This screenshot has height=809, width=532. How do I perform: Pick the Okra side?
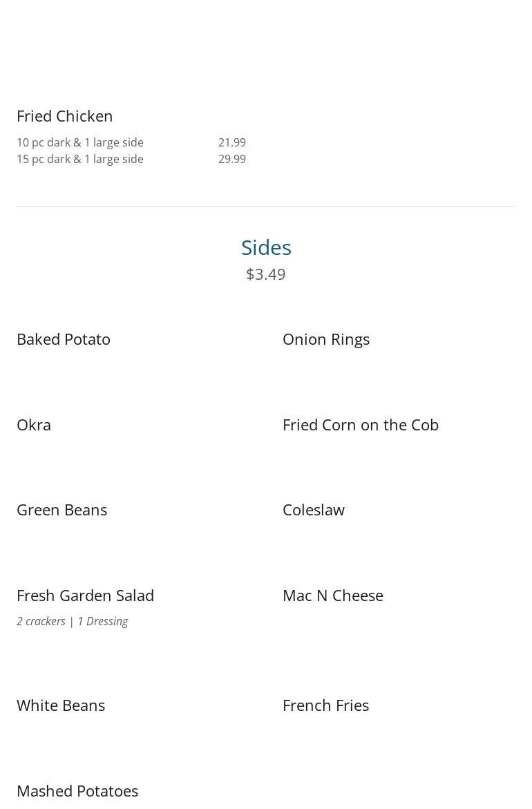tap(34, 425)
